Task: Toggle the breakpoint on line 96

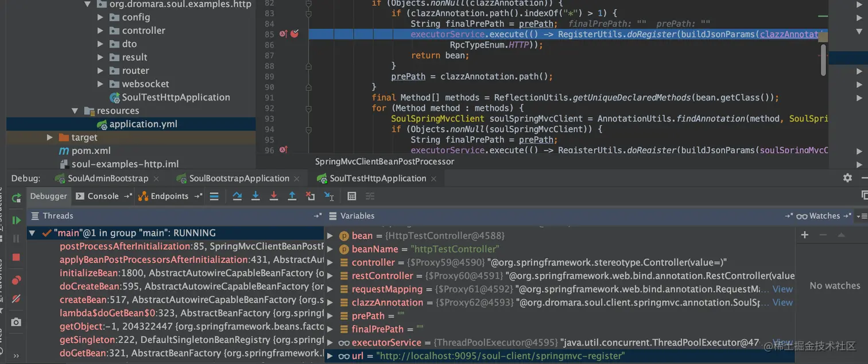Action: point(283,150)
